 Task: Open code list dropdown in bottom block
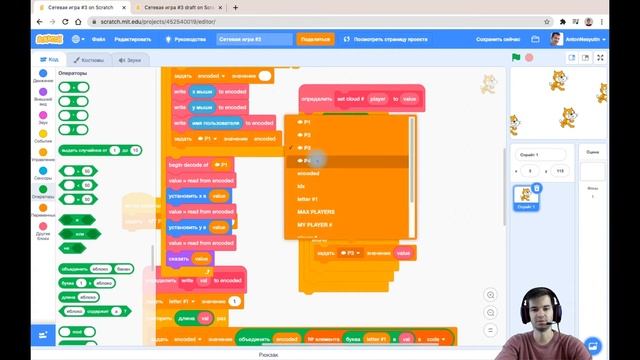(x=435, y=339)
